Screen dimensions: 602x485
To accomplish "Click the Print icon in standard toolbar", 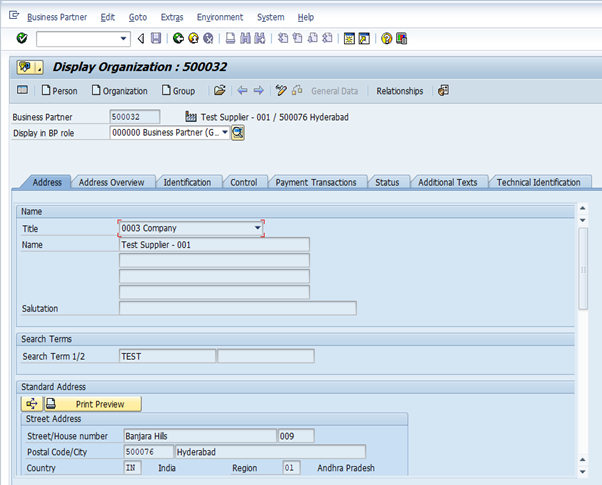I will tap(231, 39).
